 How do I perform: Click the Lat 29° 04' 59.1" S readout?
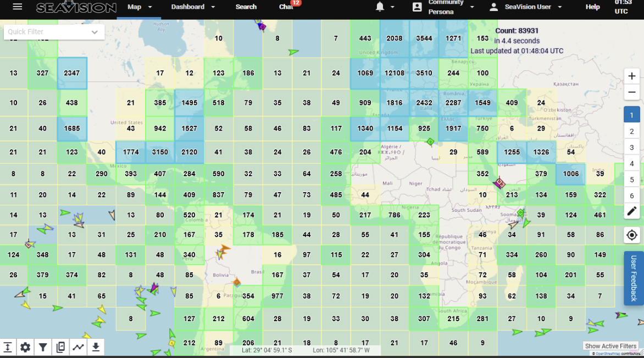pyautogui.click(x=267, y=350)
